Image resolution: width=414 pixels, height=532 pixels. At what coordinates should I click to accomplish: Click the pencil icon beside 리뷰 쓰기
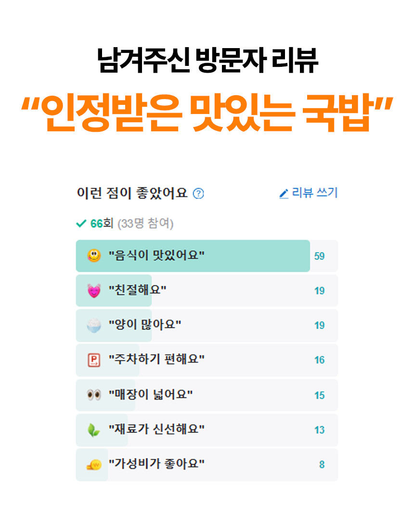coord(284,194)
